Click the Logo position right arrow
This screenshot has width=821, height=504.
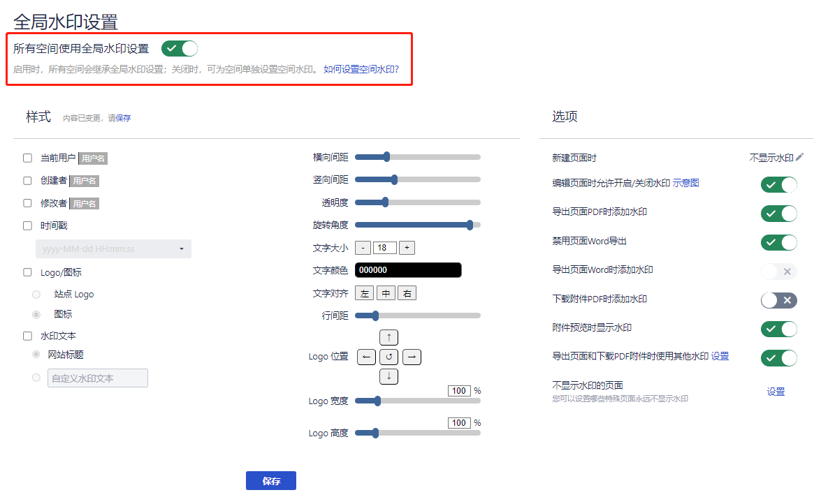point(412,357)
